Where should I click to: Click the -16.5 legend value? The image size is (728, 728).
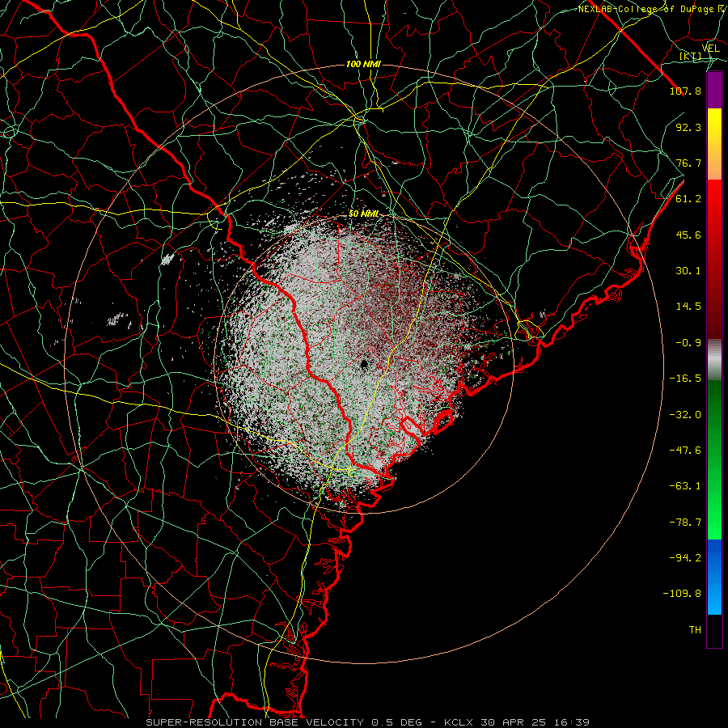point(685,379)
